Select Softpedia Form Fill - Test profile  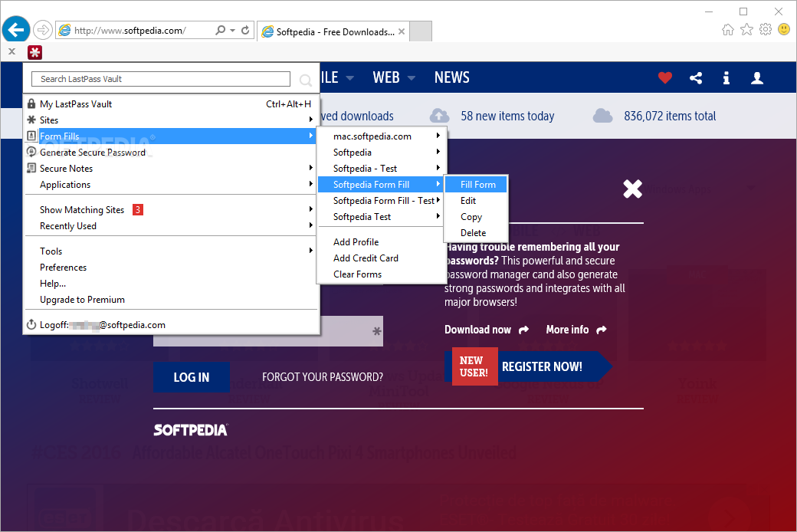382,200
